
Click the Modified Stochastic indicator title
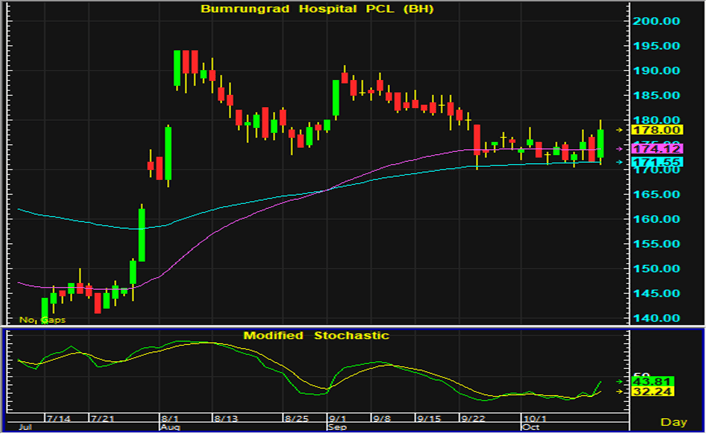(316, 335)
